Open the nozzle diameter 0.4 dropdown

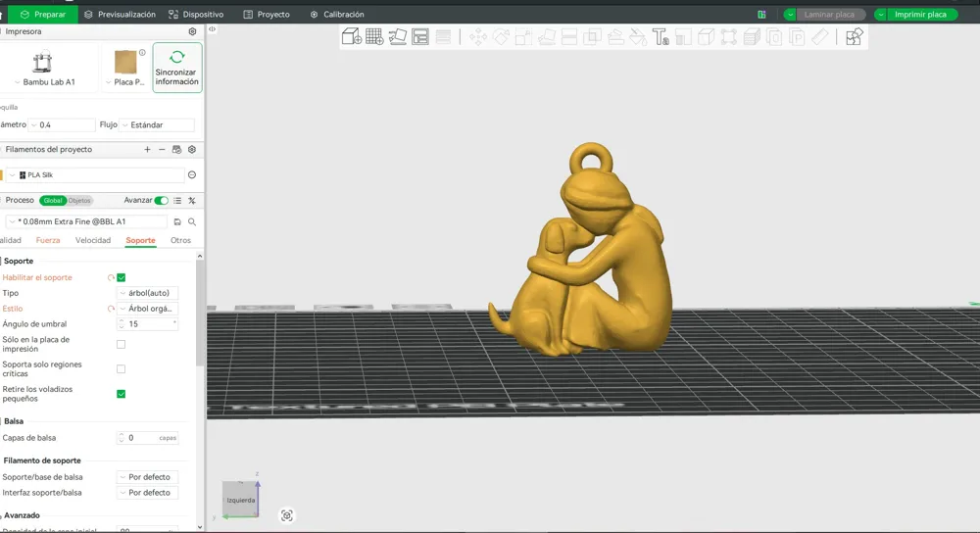(x=63, y=125)
